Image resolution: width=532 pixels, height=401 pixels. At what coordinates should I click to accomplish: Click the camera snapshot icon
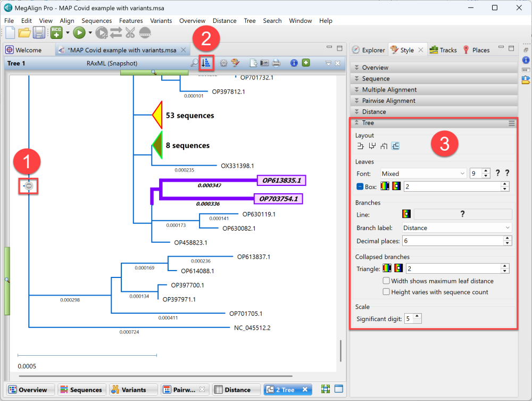264,63
